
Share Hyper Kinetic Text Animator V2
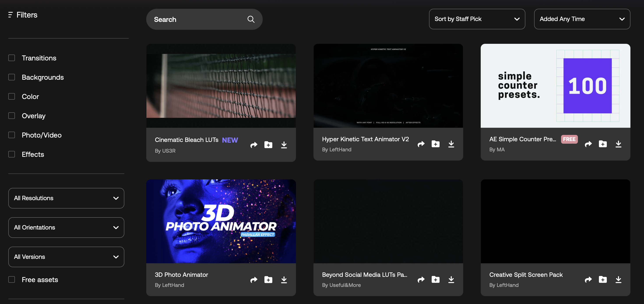421,144
